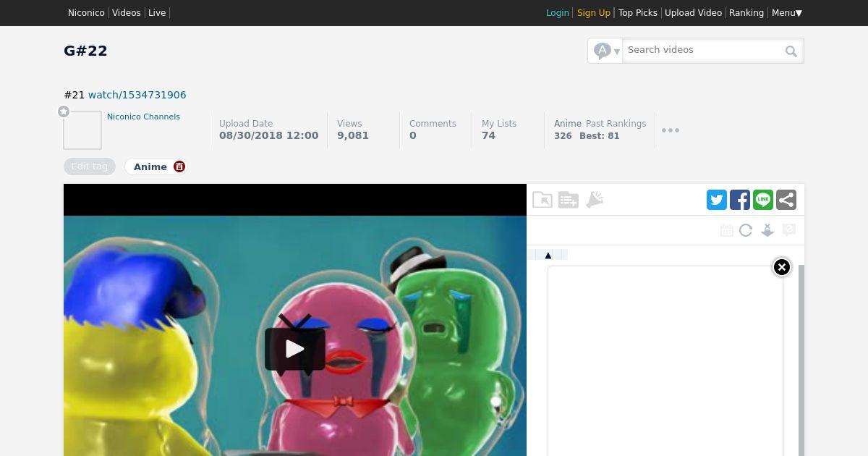Open the Menu dropdown in top bar
This screenshot has height=456, width=868.
[786, 13]
